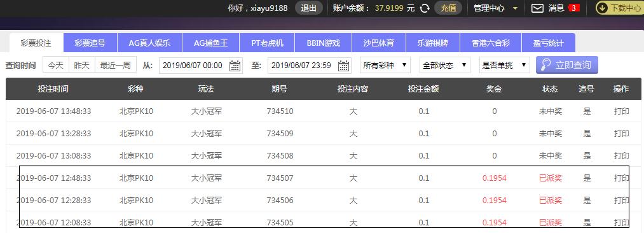Click the account balance 37.9199
Viewport: 644px width, 233px height.
click(x=389, y=8)
